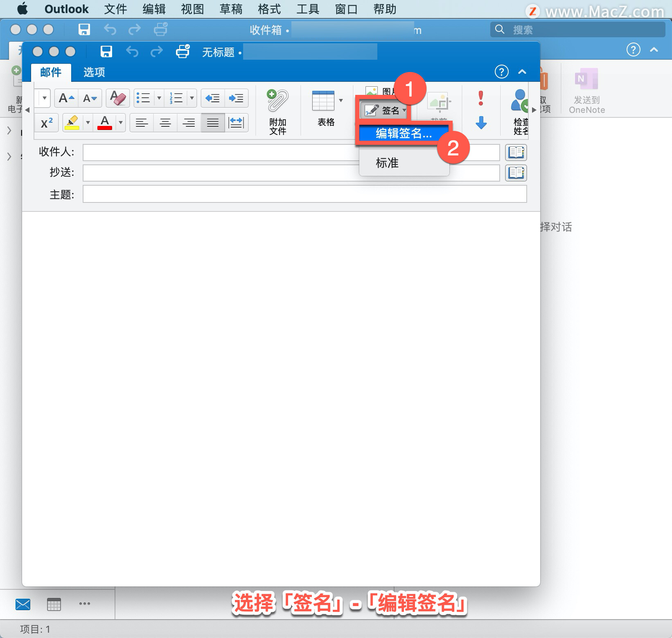The image size is (672, 638).
Task: Open the Apple menu
Action: click(23, 9)
